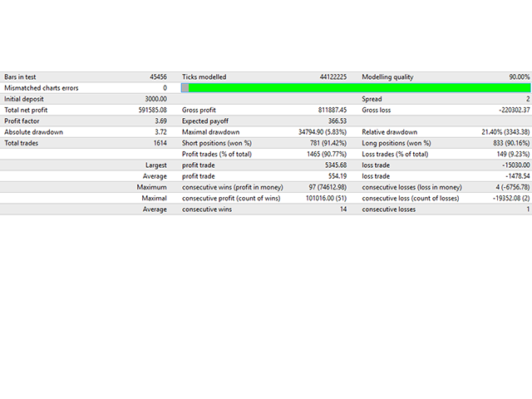Select 'Loss trades (% of total)' label

pyautogui.click(x=395, y=154)
